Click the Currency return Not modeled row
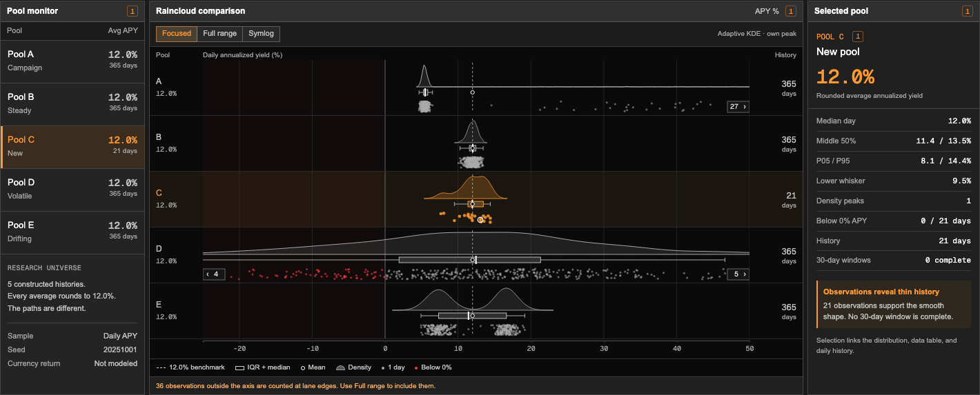Screen dimensions: 980x395 pyautogui.click(x=72, y=363)
